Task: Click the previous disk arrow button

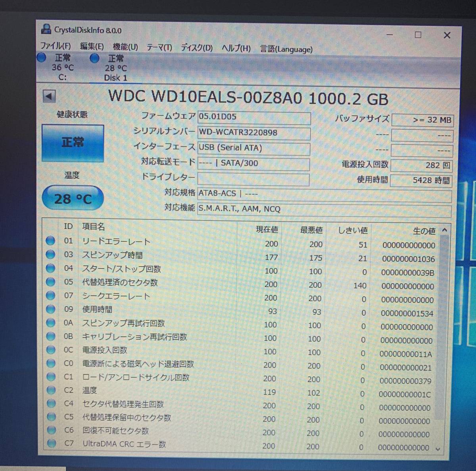Action: point(49,96)
